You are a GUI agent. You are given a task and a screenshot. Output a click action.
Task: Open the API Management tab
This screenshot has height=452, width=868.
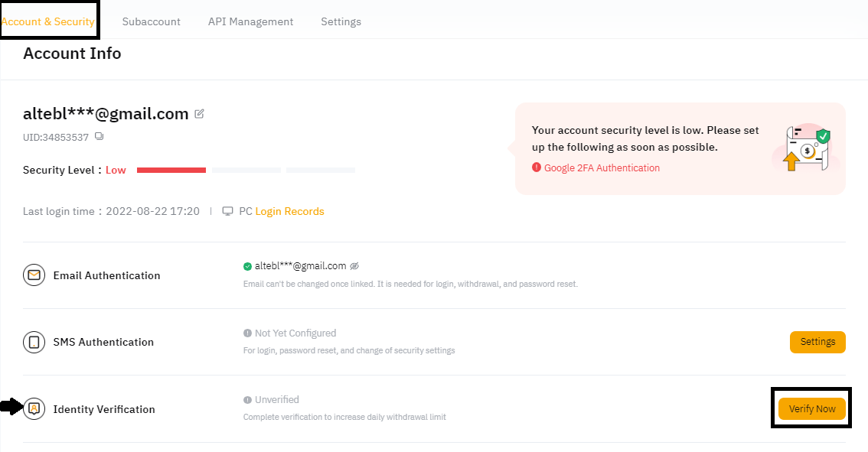251,21
